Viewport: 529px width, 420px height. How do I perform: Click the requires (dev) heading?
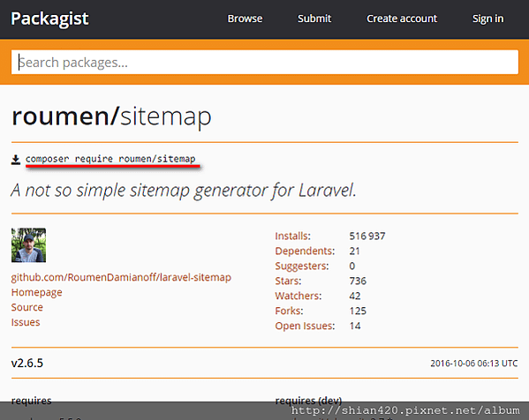click(308, 401)
